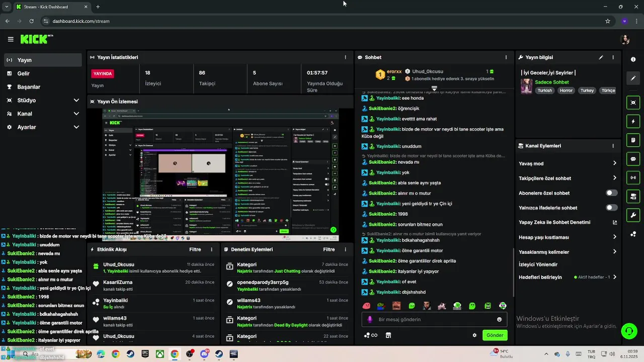644x362 pixels.
Task: Click the document widget icon in the right sidebar
Action: tap(633, 140)
